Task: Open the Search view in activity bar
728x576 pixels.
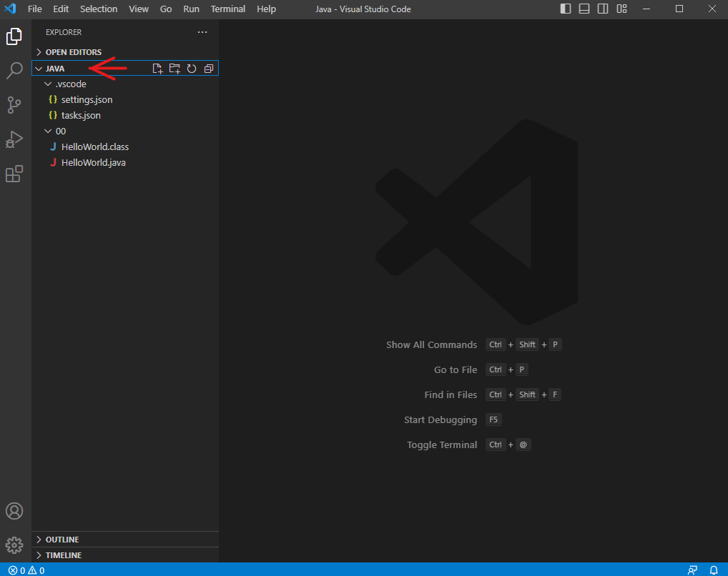Action: [14, 70]
